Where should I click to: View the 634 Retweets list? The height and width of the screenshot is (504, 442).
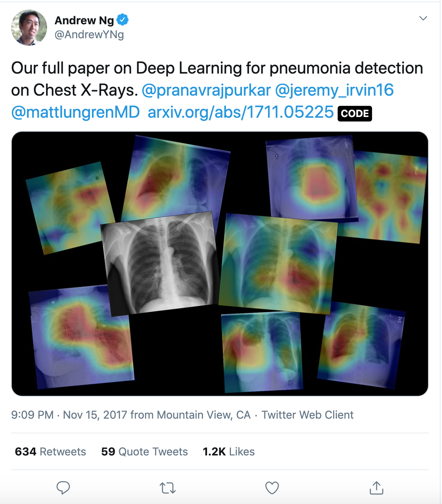click(50, 451)
